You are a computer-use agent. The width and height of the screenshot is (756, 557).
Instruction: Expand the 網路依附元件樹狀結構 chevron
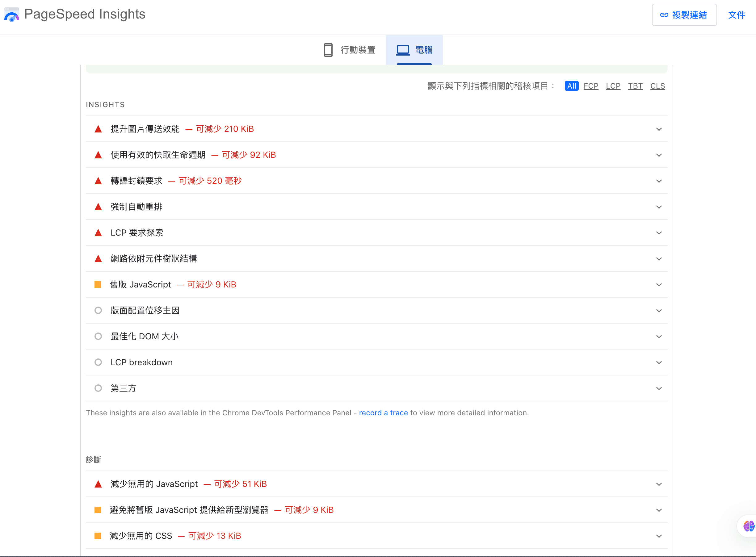(659, 259)
